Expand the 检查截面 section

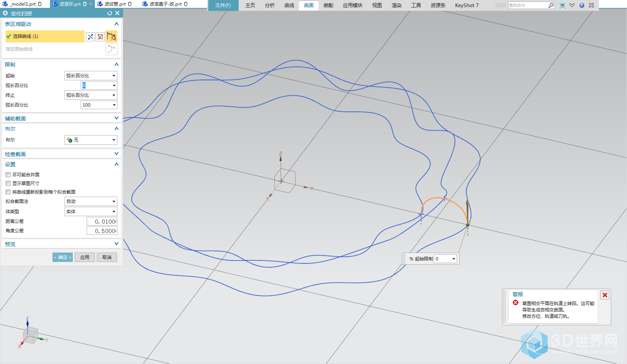tap(116, 154)
